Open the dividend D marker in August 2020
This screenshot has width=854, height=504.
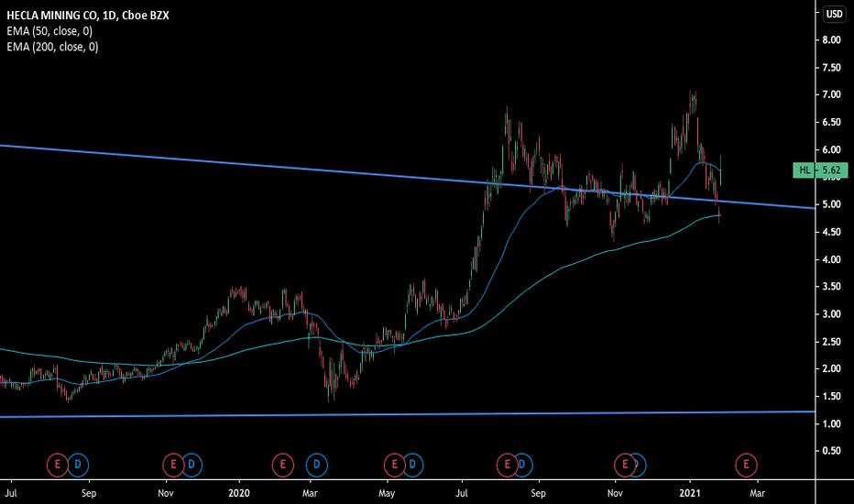point(522,465)
